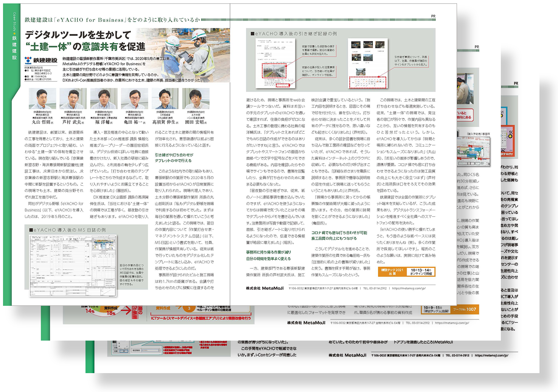Click the 株式会社 MetaMoJi logo on the front page

coord(265,288)
